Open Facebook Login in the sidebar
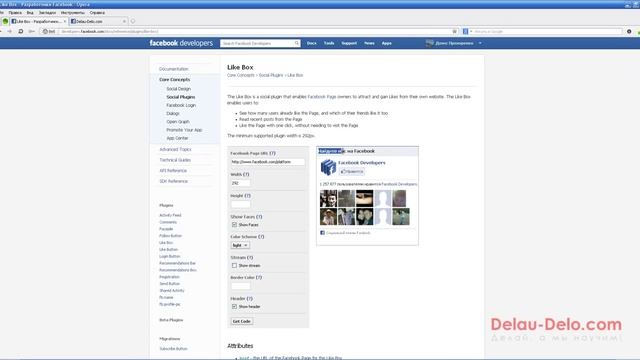This screenshot has width=640, height=360. point(181,105)
